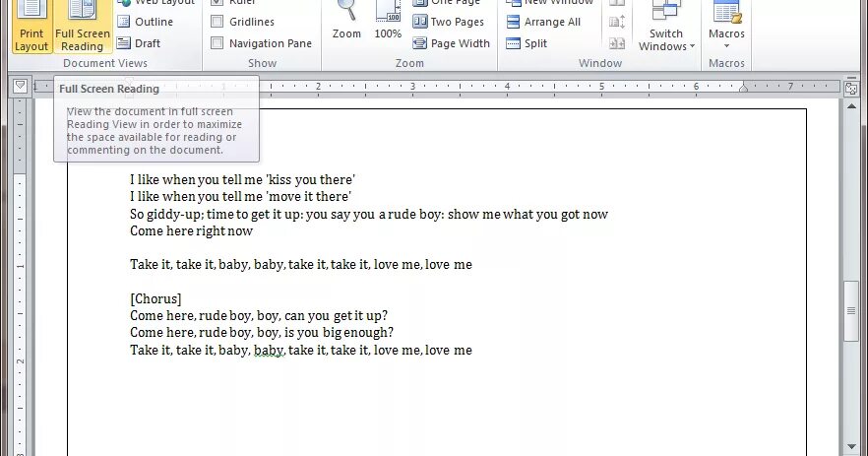
Task: Click the line starting "So giddy-up"
Action: click(369, 214)
